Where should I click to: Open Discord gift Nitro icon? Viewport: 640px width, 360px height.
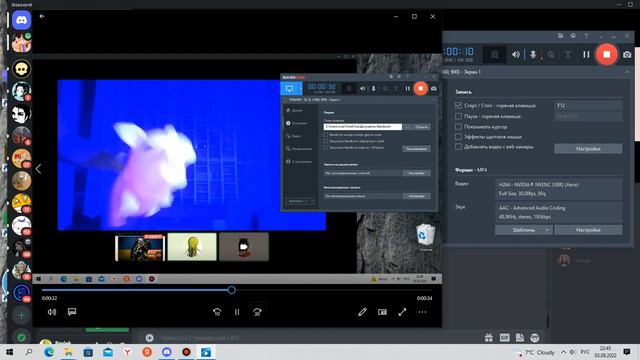click(x=489, y=338)
